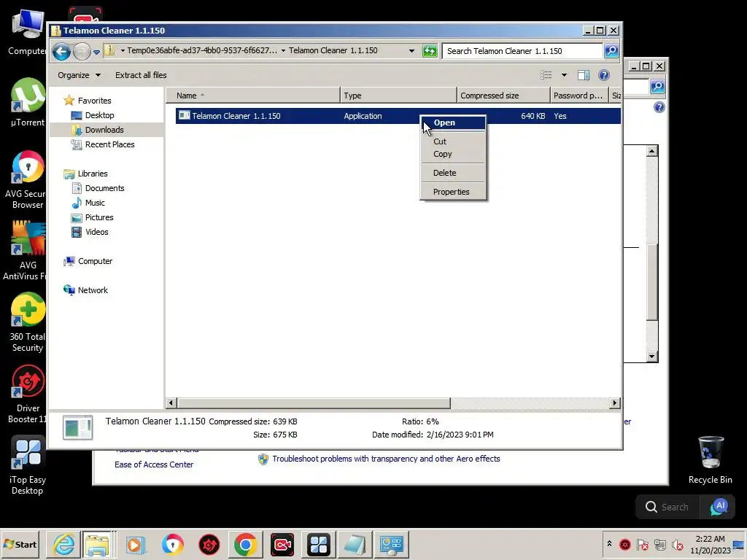747x560 pixels.
Task: Sort by the Name column header
Action: [x=253, y=96]
